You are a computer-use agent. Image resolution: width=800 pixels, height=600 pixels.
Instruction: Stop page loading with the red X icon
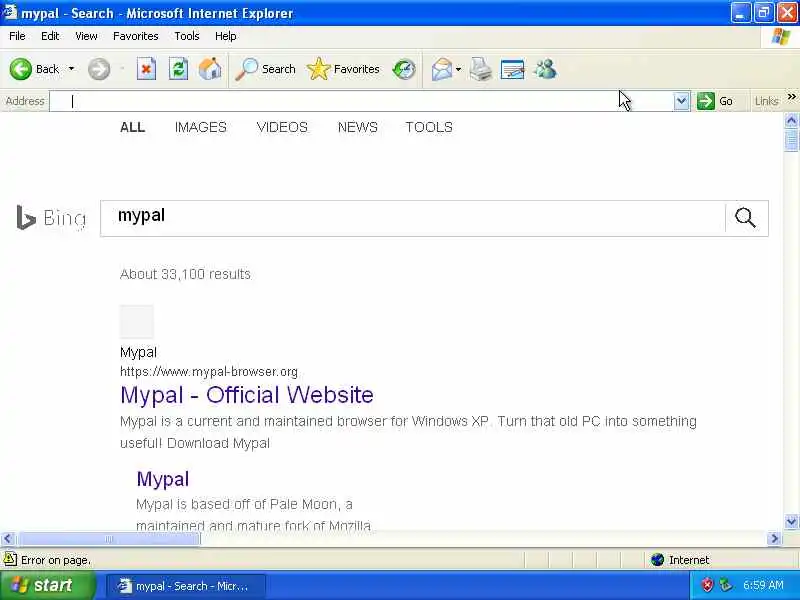pos(146,69)
